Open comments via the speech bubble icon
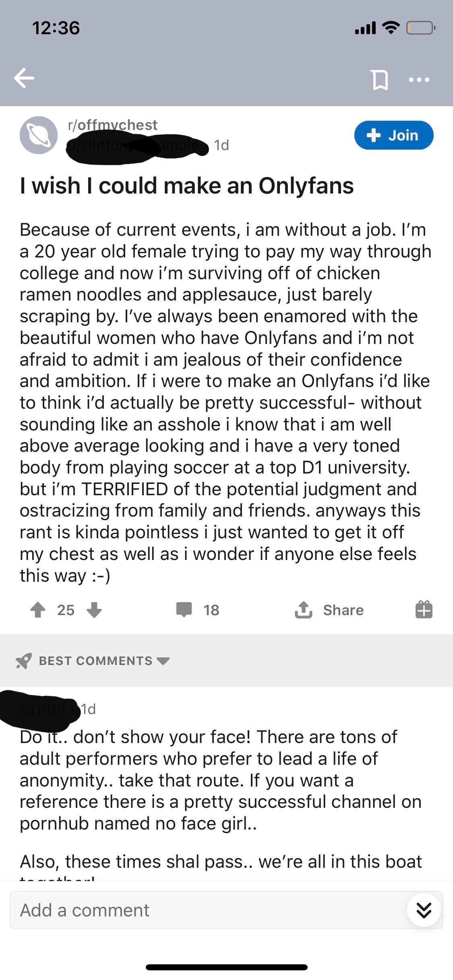The width and height of the screenshot is (453, 980). pos(184,610)
